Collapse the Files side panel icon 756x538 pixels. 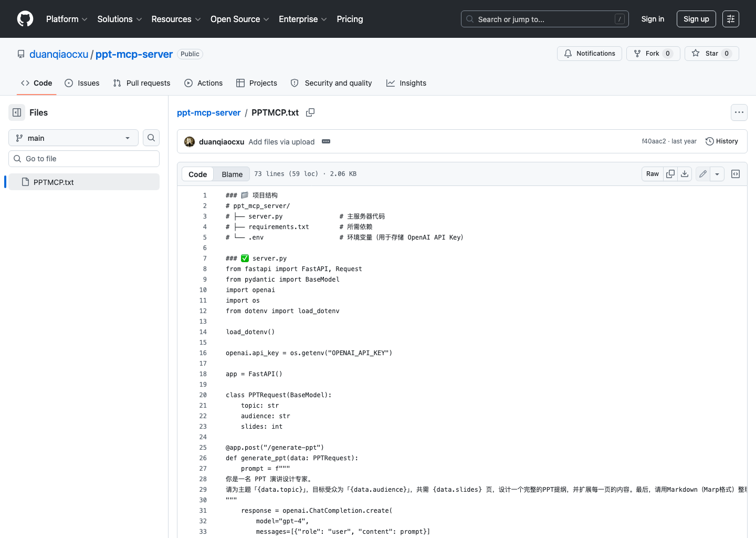click(x=17, y=112)
